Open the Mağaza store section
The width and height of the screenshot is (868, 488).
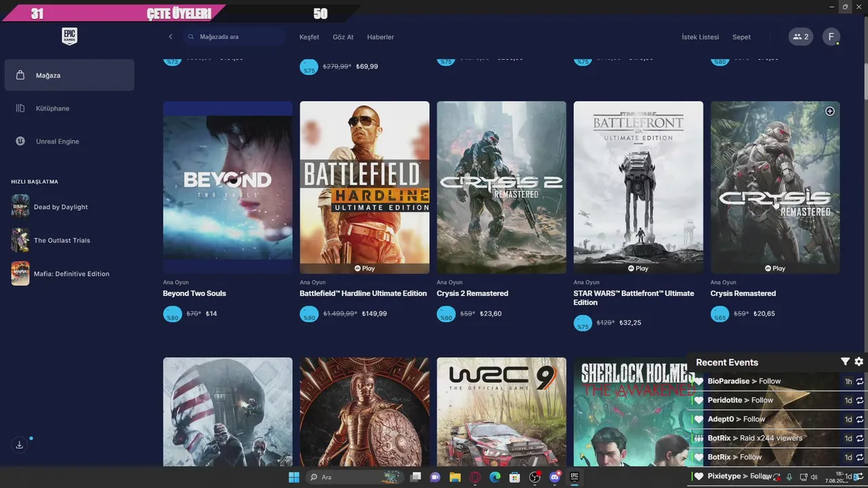tap(69, 75)
